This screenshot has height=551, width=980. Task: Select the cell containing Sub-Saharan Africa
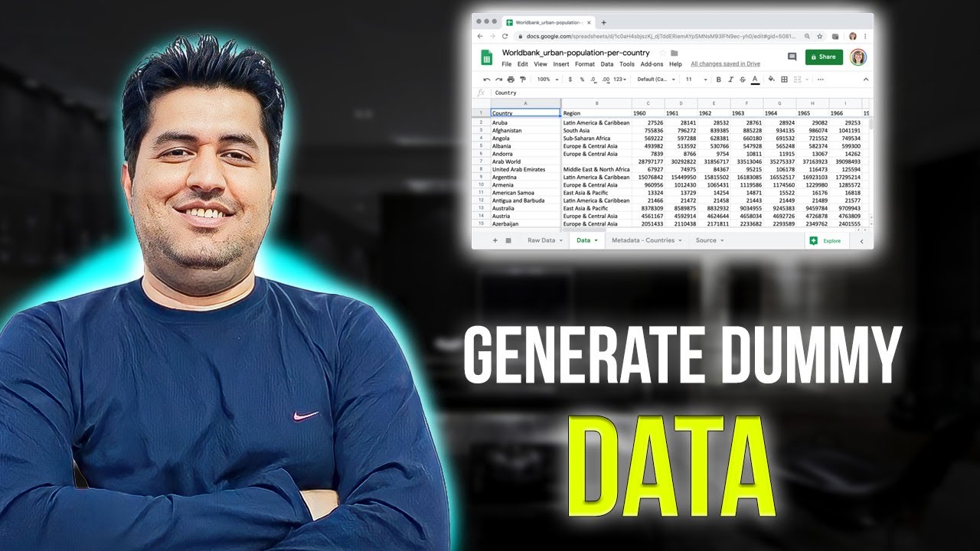click(596, 139)
